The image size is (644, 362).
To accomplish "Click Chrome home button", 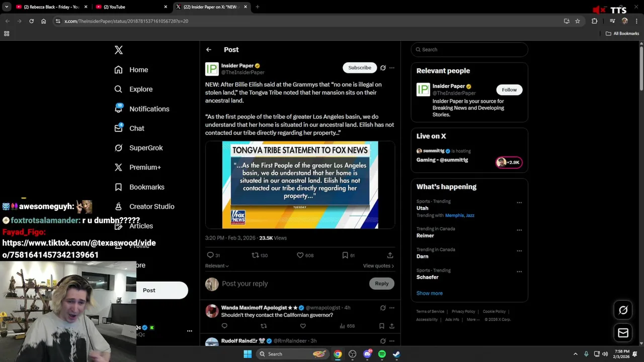I will pos(43,21).
